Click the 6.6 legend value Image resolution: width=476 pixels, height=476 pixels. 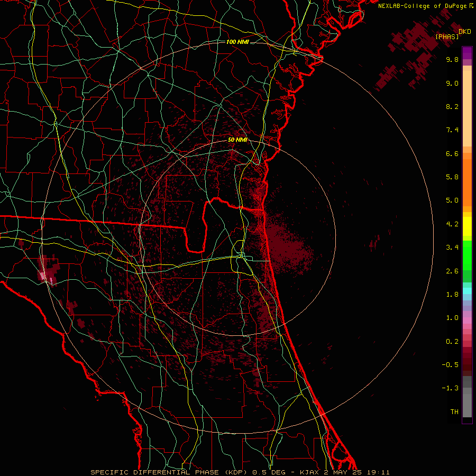(452, 153)
